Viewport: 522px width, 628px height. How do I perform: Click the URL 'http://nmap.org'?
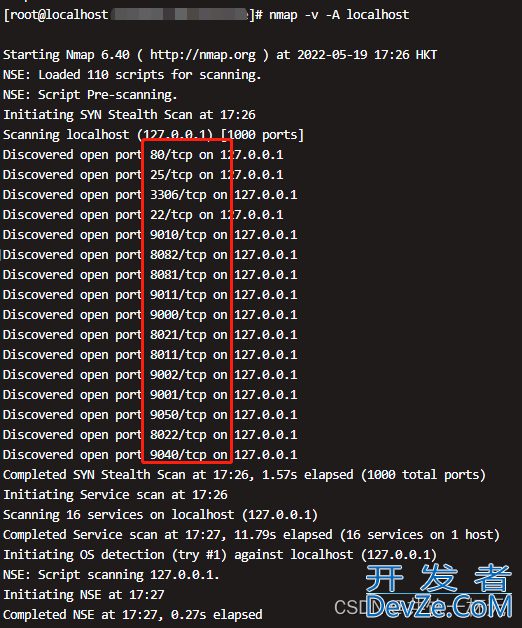click(x=203, y=55)
